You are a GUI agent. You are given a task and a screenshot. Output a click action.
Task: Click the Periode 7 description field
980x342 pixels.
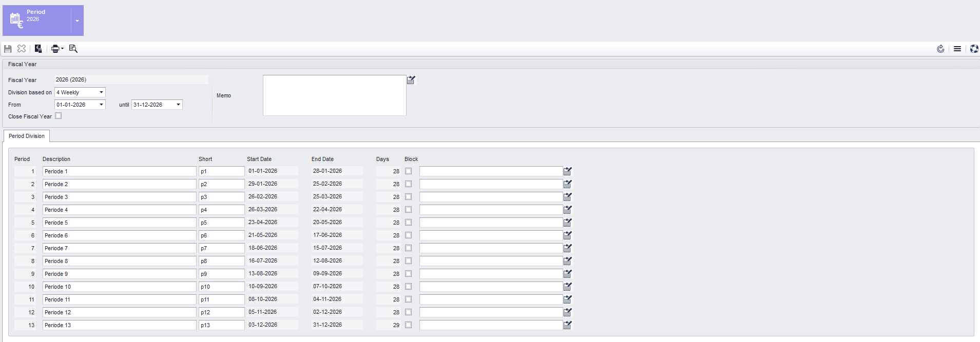click(119, 248)
